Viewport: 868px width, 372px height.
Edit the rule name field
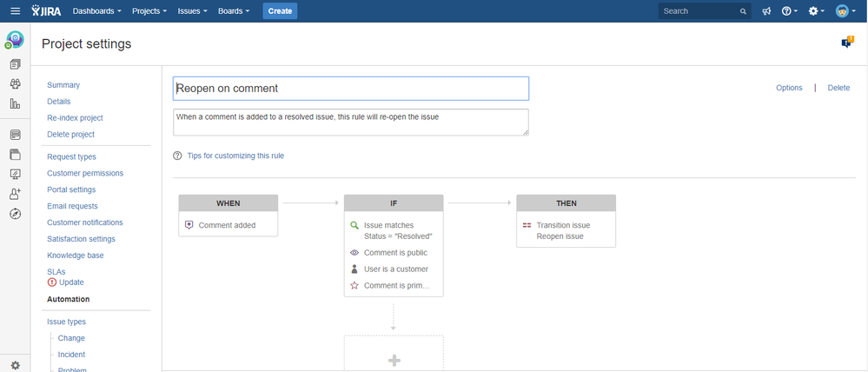tap(351, 89)
